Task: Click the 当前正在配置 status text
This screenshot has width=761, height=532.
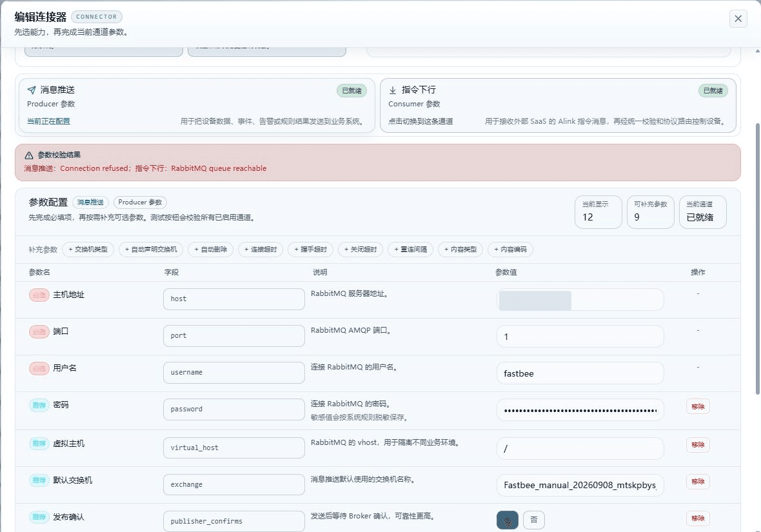Action: click(x=48, y=121)
